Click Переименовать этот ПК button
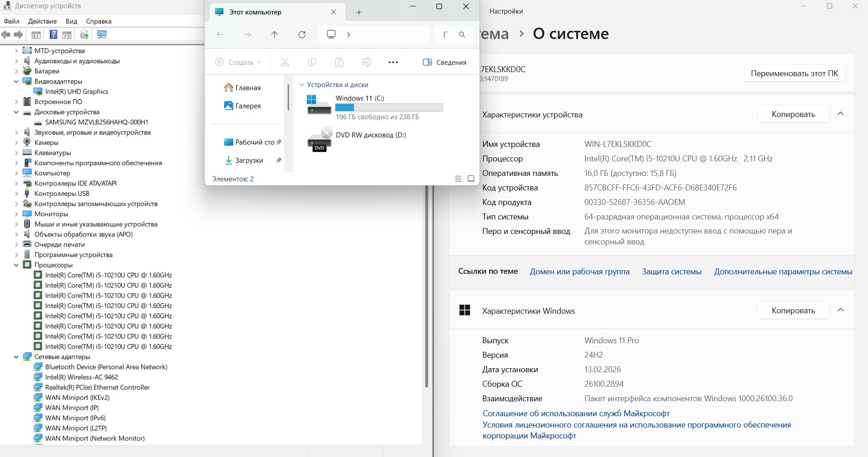Screen dimensions: 868x457 coord(794,73)
